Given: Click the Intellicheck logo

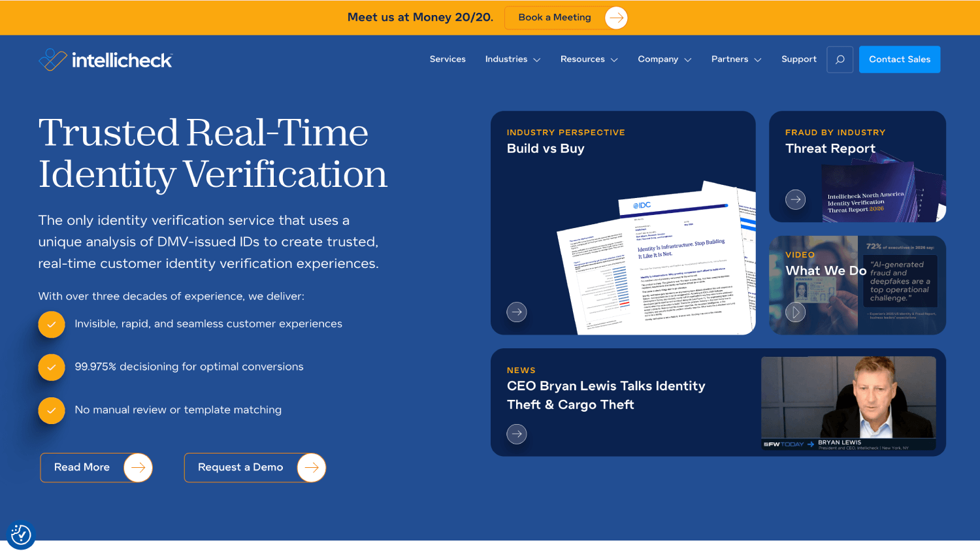Looking at the screenshot, I should (105, 59).
